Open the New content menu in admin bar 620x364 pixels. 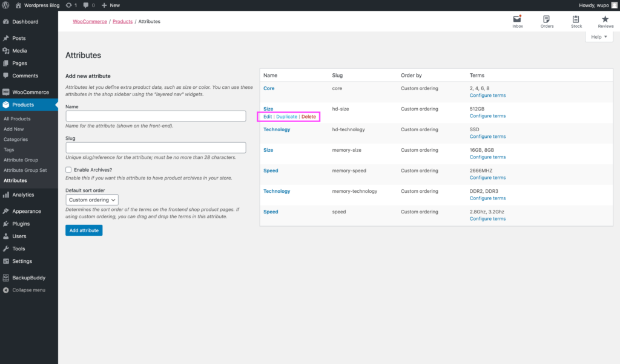point(111,5)
